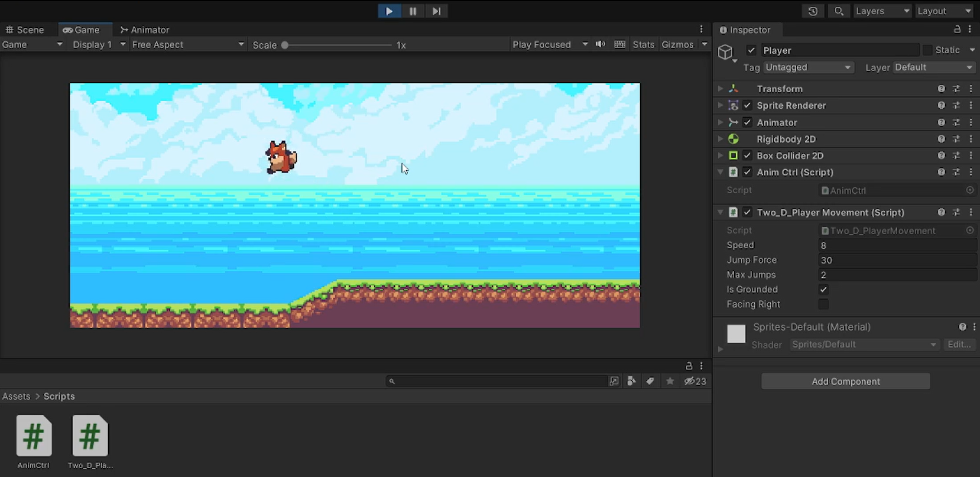This screenshot has height=477, width=980.
Task: Expand the Transform component
Action: click(x=720, y=89)
